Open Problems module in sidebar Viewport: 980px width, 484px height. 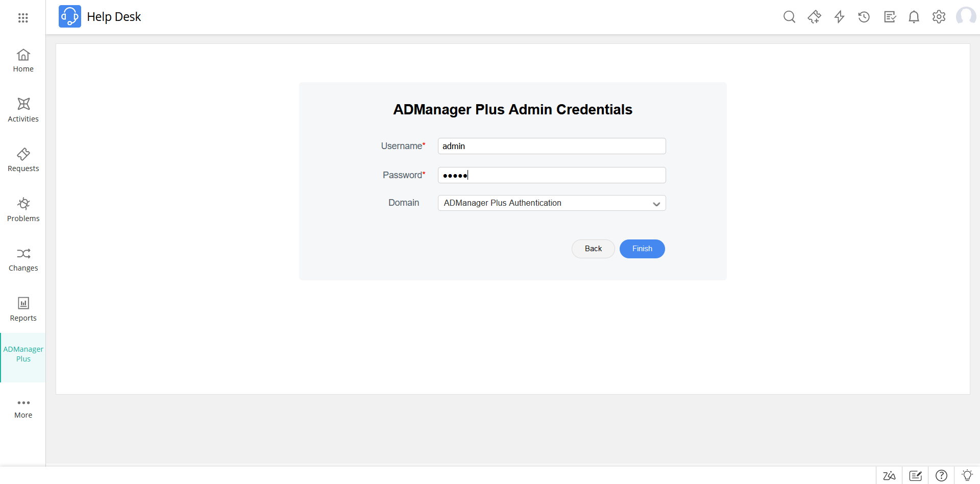point(23,210)
